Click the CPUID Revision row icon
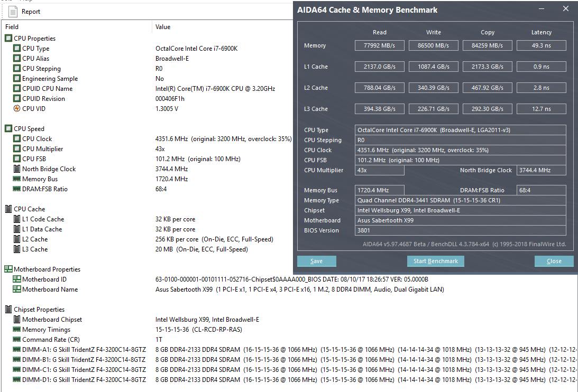The width and height of the screenshot is (578, 392). point(17,98)
